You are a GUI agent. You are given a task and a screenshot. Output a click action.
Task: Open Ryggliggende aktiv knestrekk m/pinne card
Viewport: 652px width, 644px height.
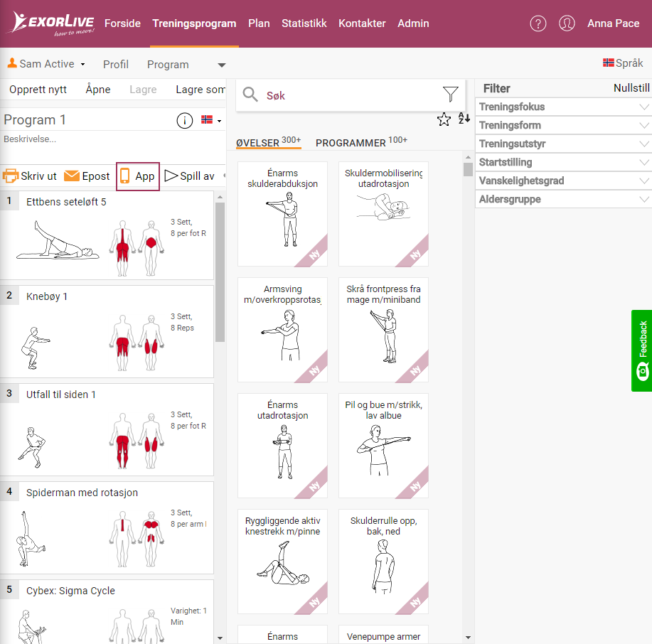click(x=282, y=562)
